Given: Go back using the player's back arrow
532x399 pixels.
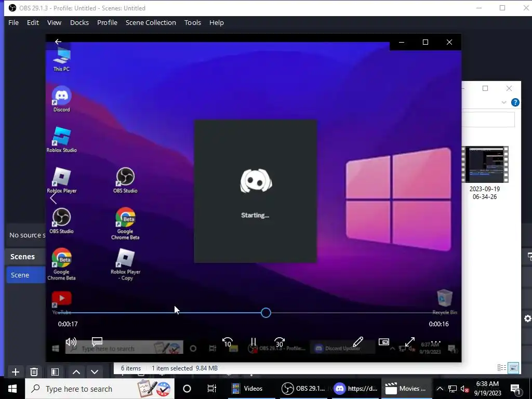Looking at the screenshot, I should click(58, 42).
